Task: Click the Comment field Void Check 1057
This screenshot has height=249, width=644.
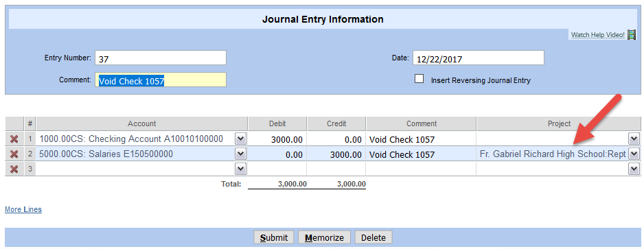Action: pyautogui.click(x=161, y=80)
